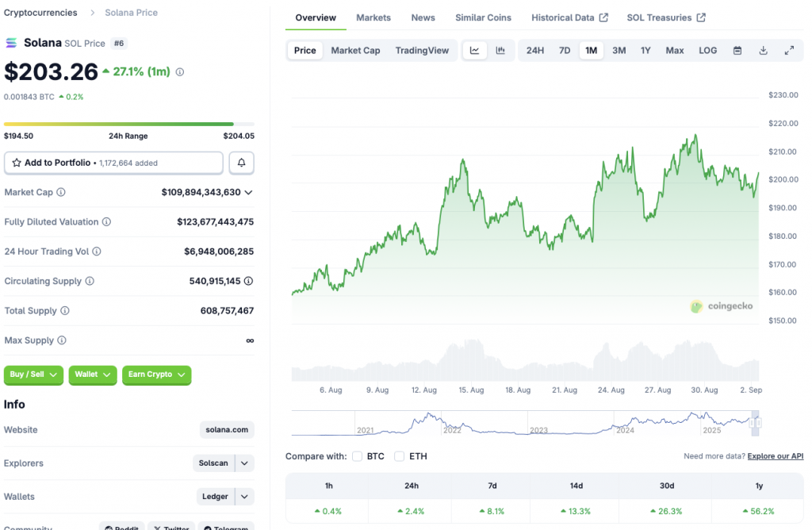Open the Overview tab
The height and width of the screenshot is (530, 812).
[x=316, y=17]
